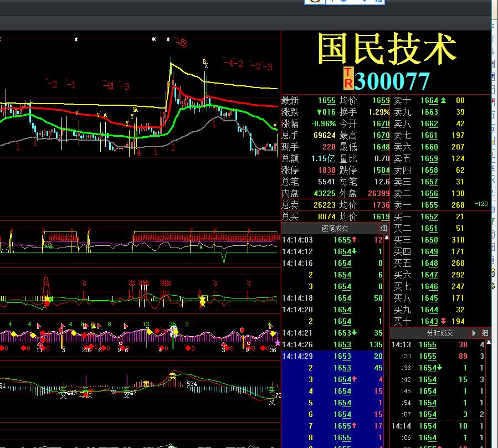
Task: Click the 涨幅 value -0.96%
Action: [324, 123]
